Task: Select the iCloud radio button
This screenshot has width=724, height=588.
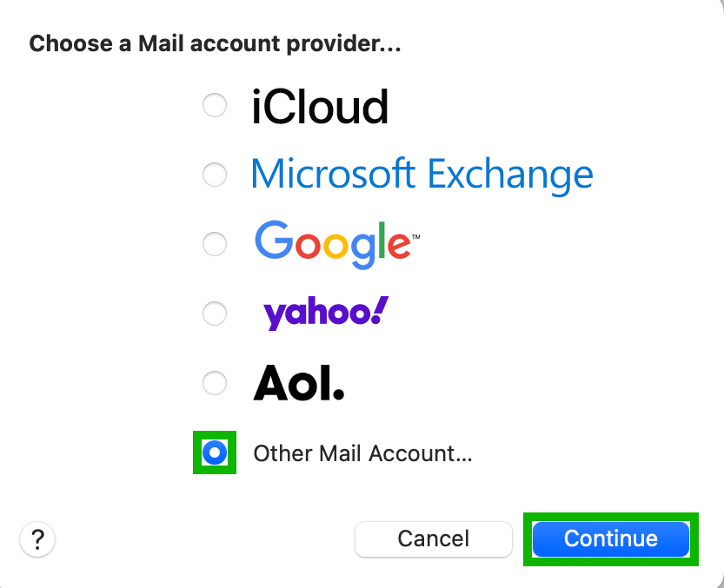Action: pos(214,106)
